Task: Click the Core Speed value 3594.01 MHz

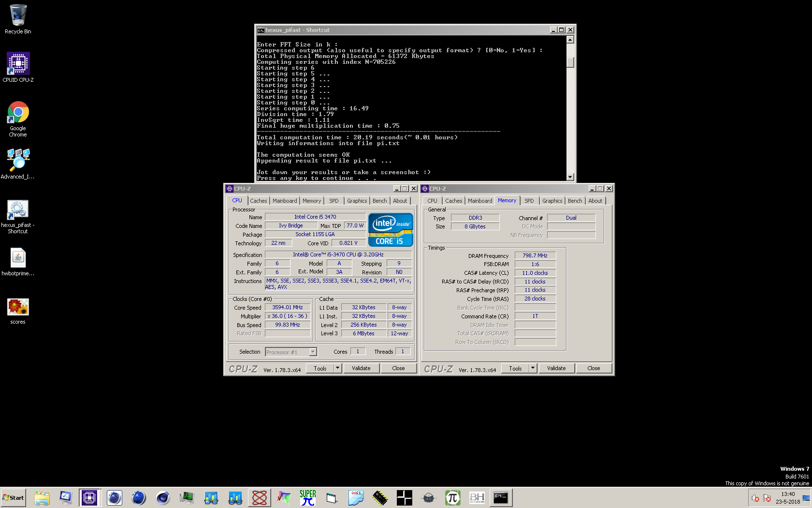Action: coord(288,308)
